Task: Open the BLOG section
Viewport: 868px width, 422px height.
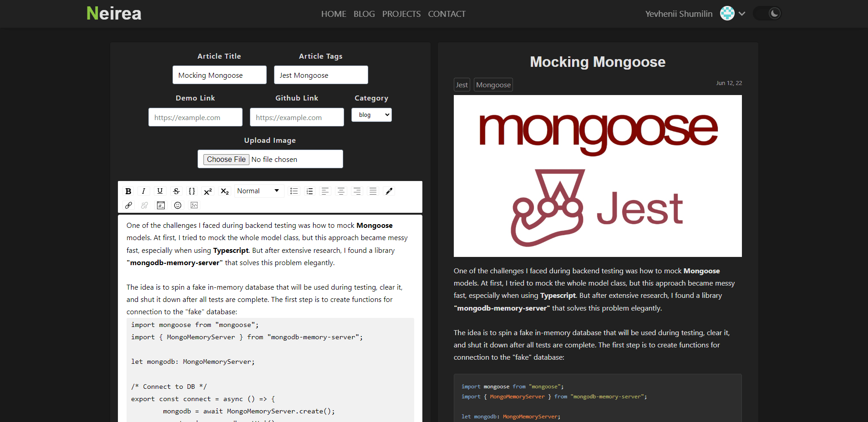Action: coord(364,14)
